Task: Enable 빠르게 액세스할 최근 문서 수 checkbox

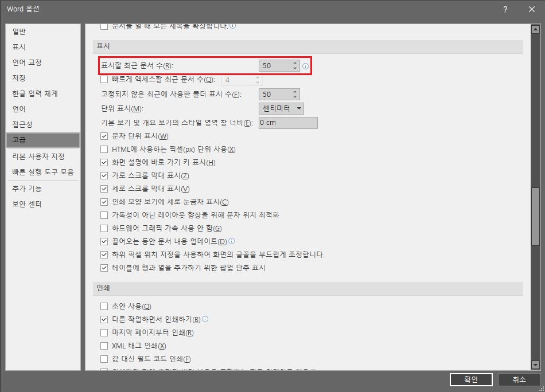Action: pos(104,80)
